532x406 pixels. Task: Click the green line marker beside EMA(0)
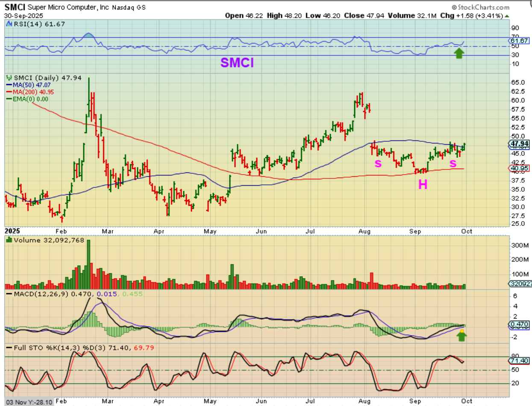tap(9, 99)
